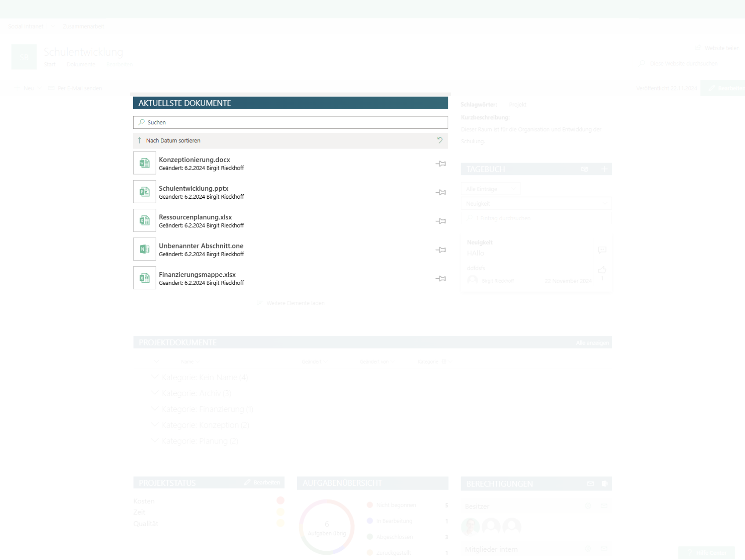Pin Konzeptionierung.docx using its pin icon
The height and width of the screenshot is (560, 745).
441,164
